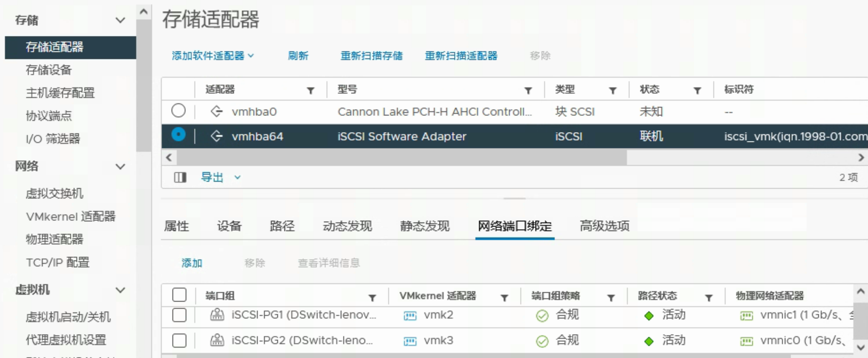Filter the 端口组策略 column
The height and width of the screenshot is (358, 868).
click(611, 297)
